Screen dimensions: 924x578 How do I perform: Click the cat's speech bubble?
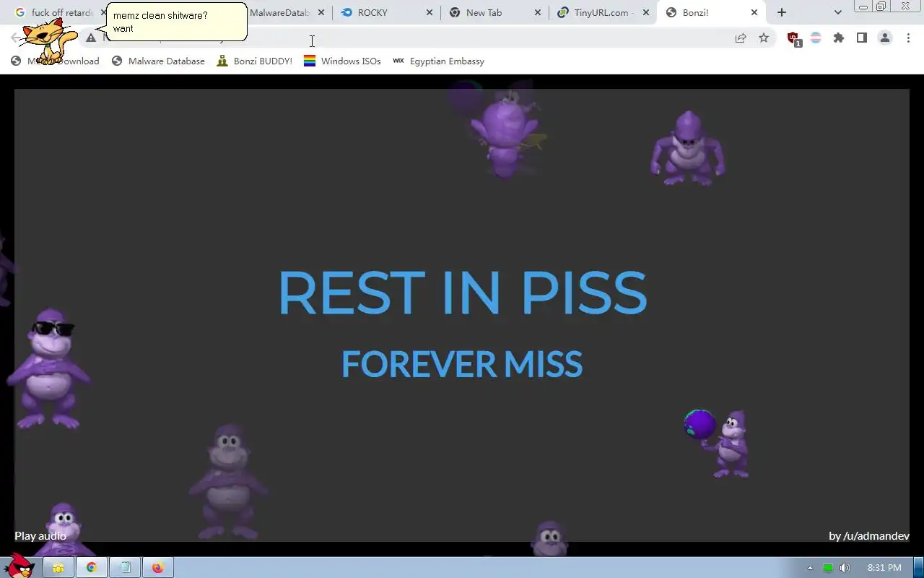point(176,22)
